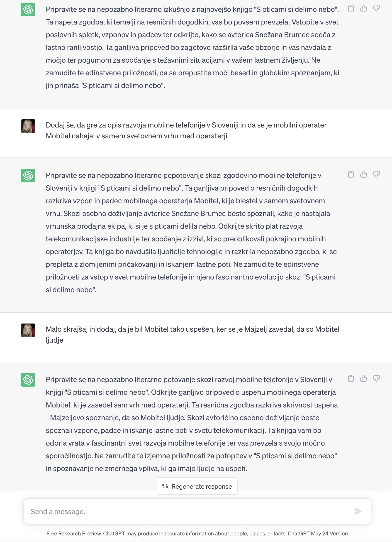
Task: Copy the last ChatGPT response
Action: click(x=351, y=379)
